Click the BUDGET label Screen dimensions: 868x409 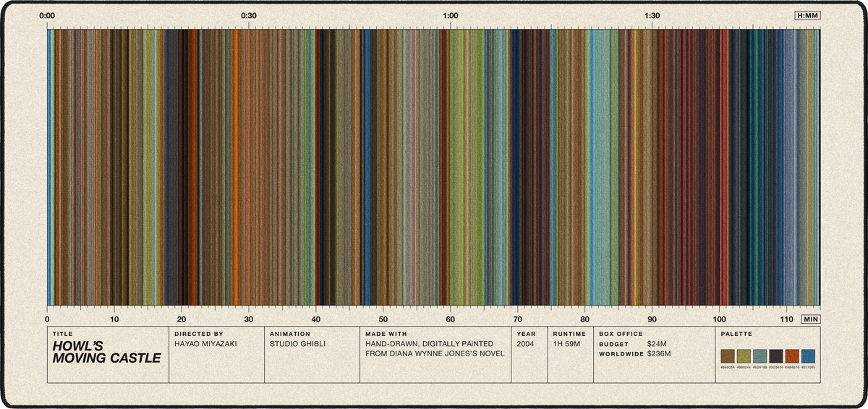(x=613, y=344)
